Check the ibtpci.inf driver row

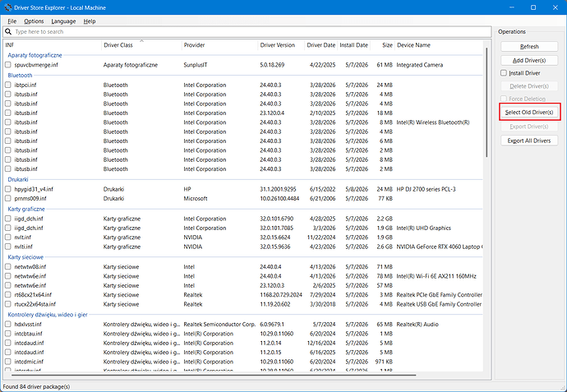pos(8,85)
